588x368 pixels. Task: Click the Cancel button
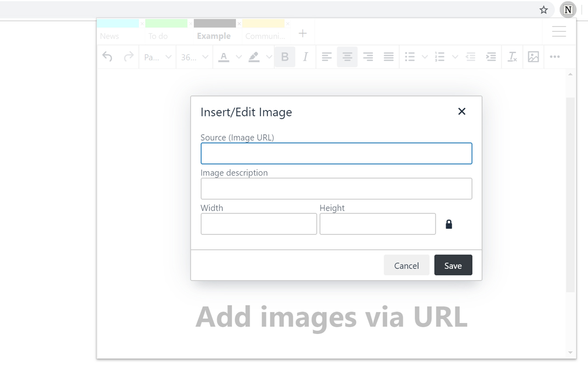coord(407,265)
